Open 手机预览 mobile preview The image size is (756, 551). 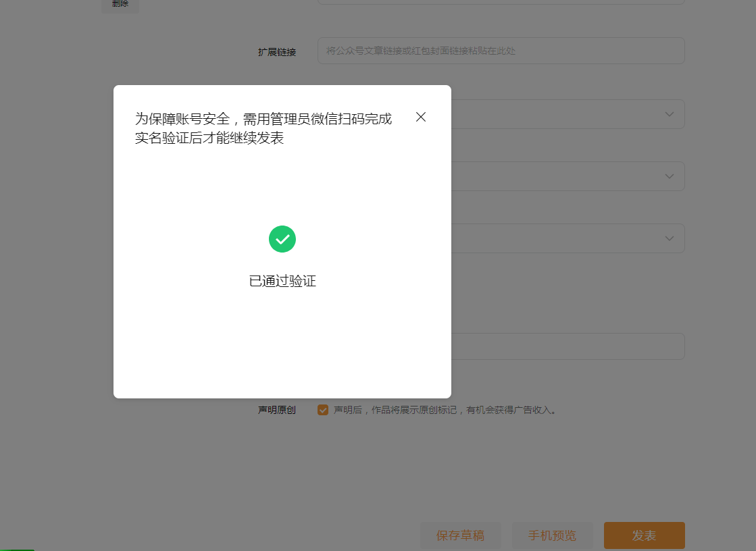[x=552, y=535]
